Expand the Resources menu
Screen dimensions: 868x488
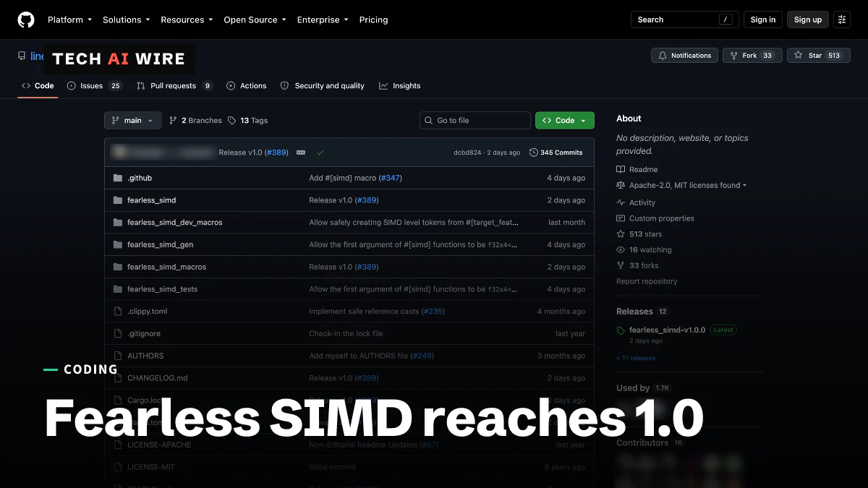click(187, 20)
